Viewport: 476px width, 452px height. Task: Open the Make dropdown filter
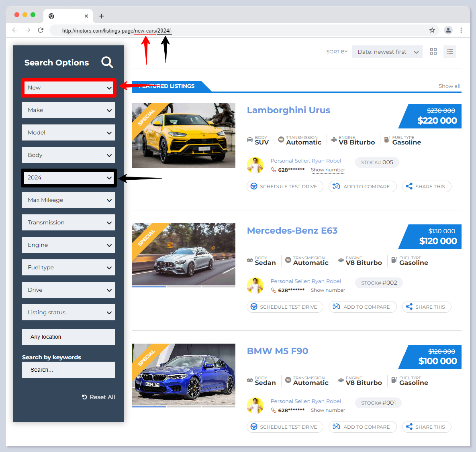point(69,110)
